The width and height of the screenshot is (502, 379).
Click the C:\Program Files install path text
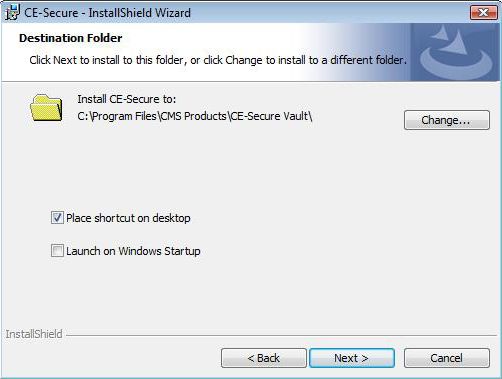[195, 116]
